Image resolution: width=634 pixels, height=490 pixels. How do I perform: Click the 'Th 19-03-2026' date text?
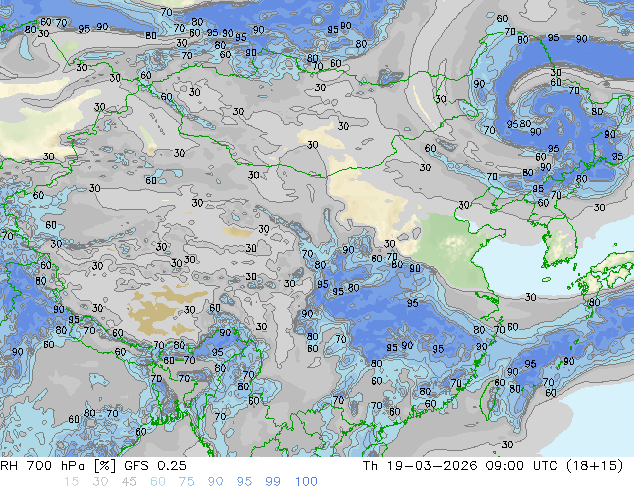(x=419, y=466)
